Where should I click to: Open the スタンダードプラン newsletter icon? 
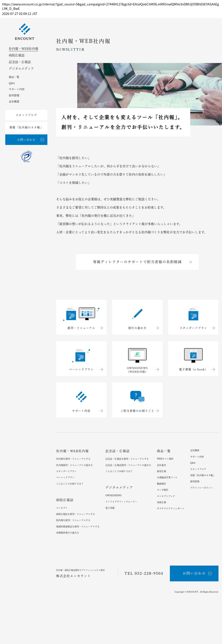pos(193,314)
